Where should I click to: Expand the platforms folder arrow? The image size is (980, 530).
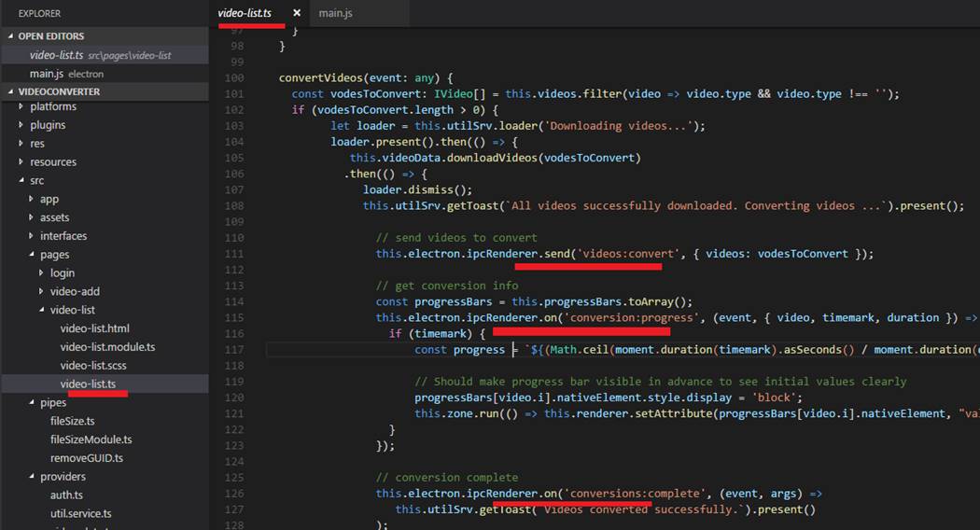coord(21,107)
